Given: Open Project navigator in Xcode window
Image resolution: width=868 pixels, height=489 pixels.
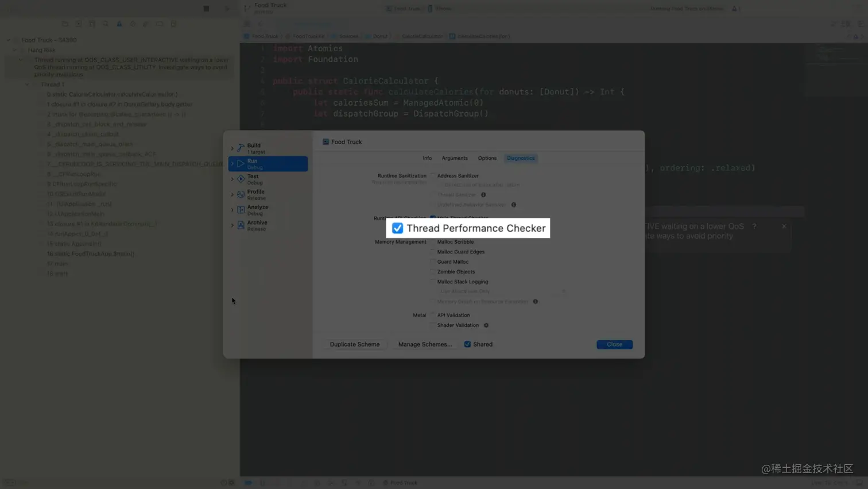Looking at the screenshot, I should pos(65,24).
